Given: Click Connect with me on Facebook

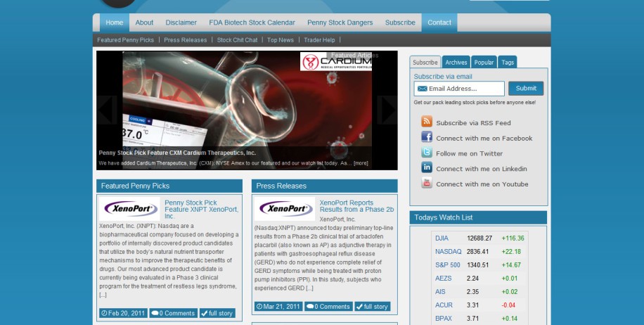Looking at the screenshot, I should click(484, 139).
